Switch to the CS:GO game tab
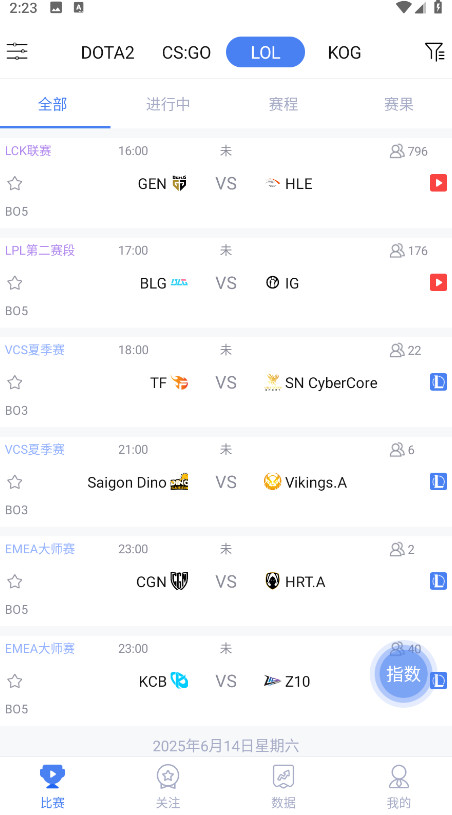The height and width of the screenshot is (815, 452). click(x=187, y=52)
